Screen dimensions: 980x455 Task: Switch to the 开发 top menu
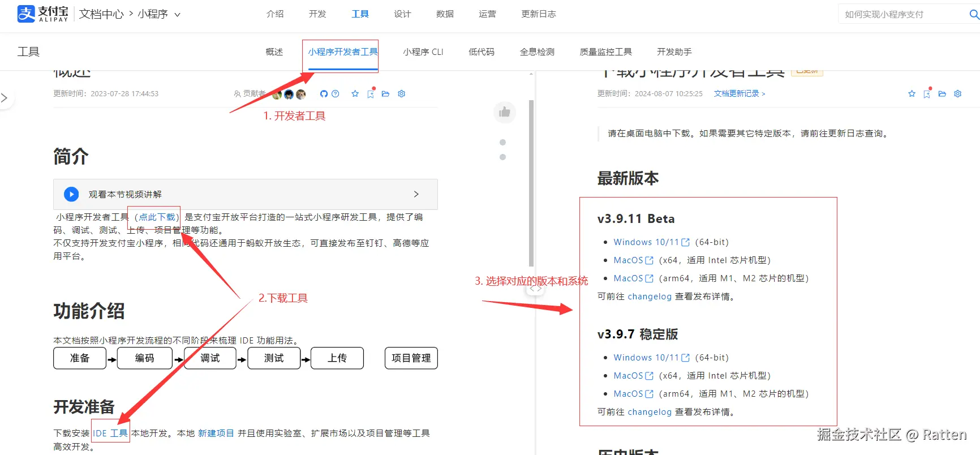(317, 14)
